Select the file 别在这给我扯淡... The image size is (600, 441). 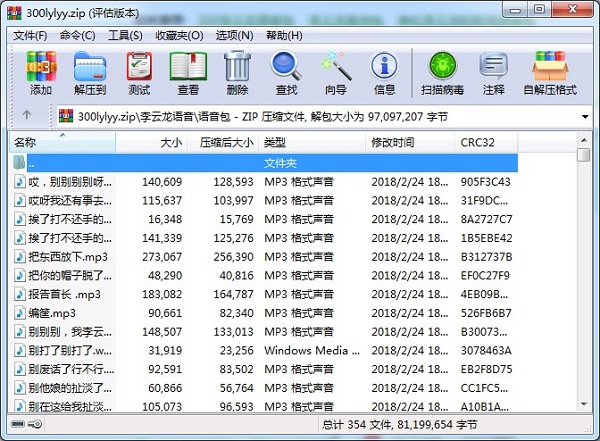tap(70, 406)
